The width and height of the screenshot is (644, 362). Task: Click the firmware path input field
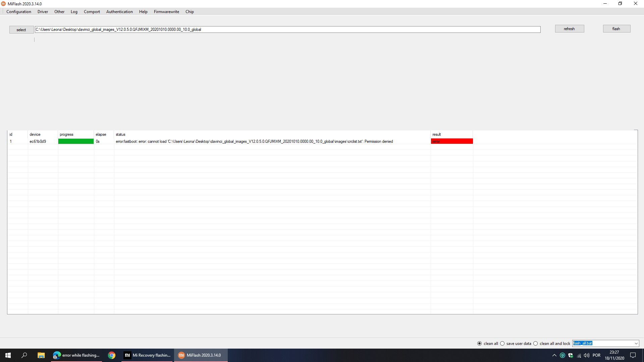(x=287, y=29)
